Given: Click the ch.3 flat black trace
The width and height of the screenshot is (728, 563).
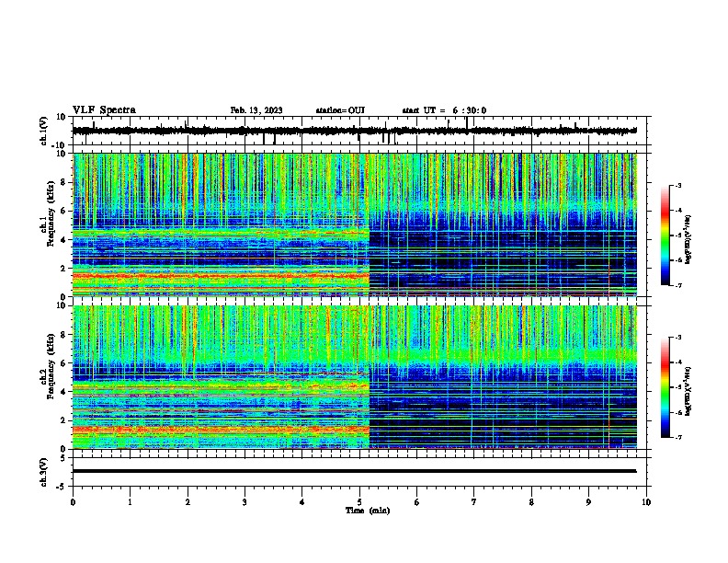Looking at the screenshot, I should click(355, 471).
